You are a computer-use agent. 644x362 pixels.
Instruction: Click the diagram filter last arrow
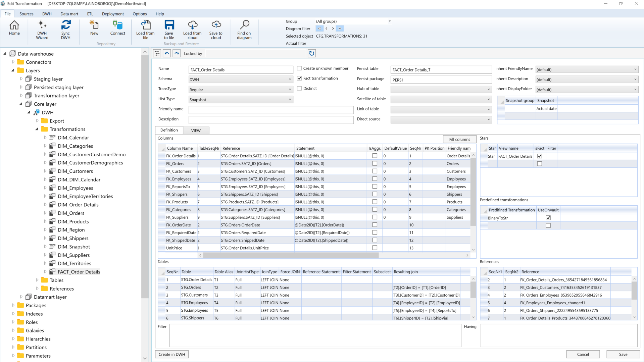point(340,29)
